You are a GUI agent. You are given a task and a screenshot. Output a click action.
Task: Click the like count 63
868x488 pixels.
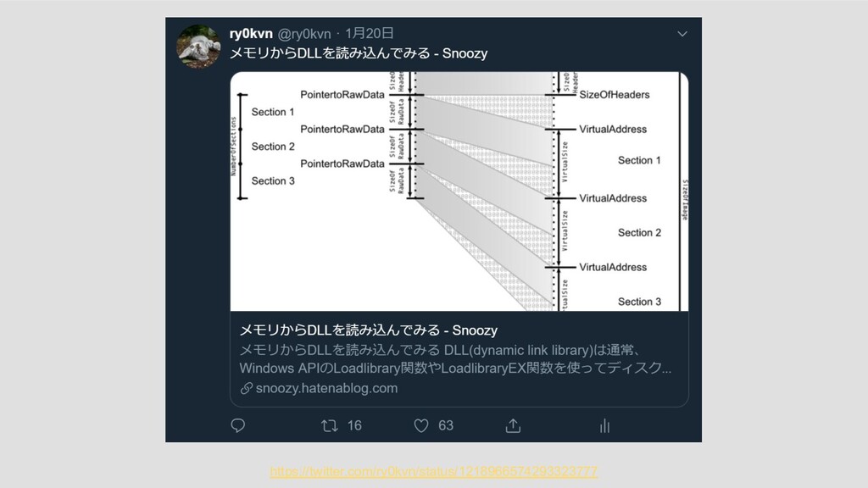[x=446, y=425]
